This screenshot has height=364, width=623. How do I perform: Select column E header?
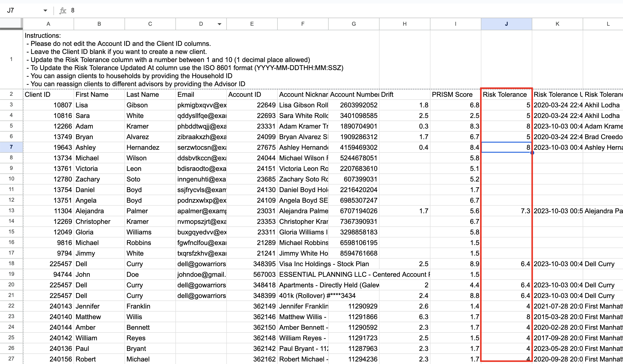coord(252,24)
